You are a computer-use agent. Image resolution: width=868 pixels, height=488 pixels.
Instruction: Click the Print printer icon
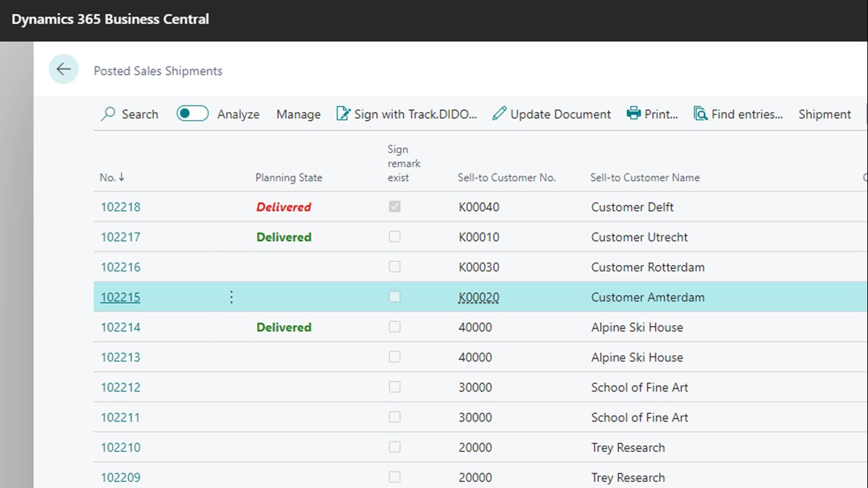(633, 113)
